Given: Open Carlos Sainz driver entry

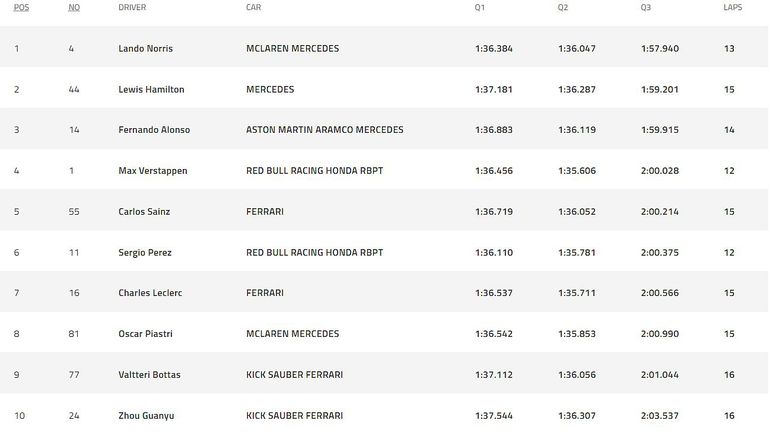Looking at the screenshot, I should click(144, 212).
